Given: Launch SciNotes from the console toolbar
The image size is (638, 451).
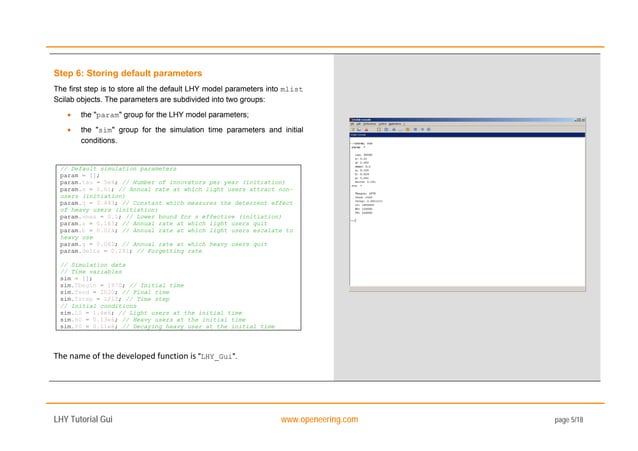Looking at the screenshot, I should [x=353, y=129].
